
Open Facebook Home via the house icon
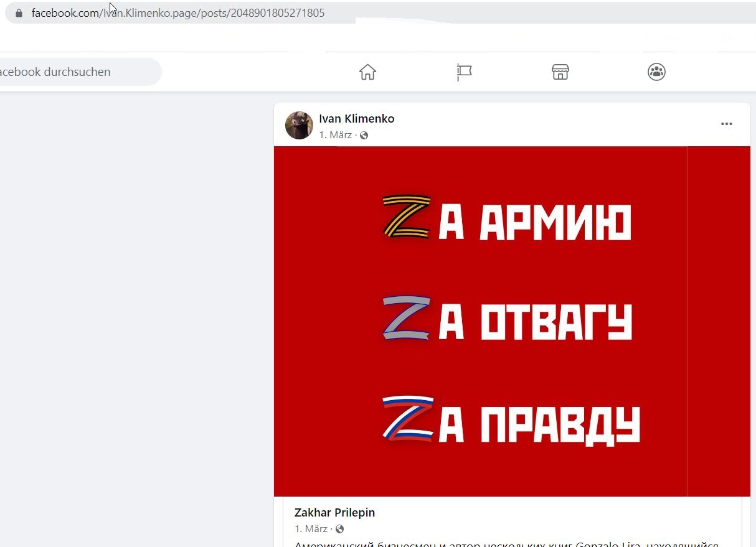[x=367, y=72]
